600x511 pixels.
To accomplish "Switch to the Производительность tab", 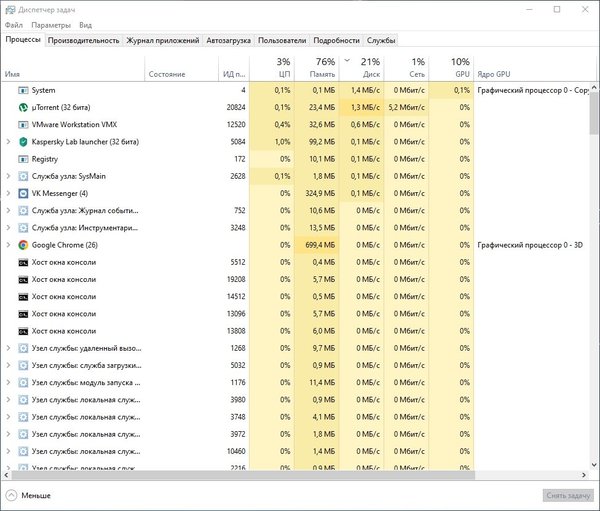I will click(83, 41).
